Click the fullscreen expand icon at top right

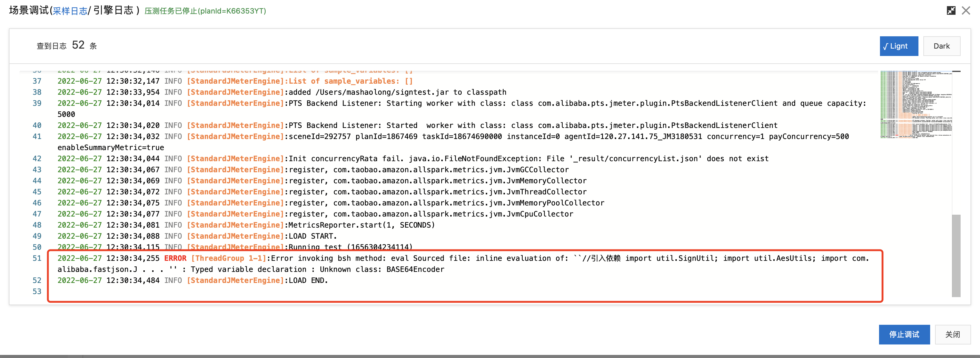(951, 11)
